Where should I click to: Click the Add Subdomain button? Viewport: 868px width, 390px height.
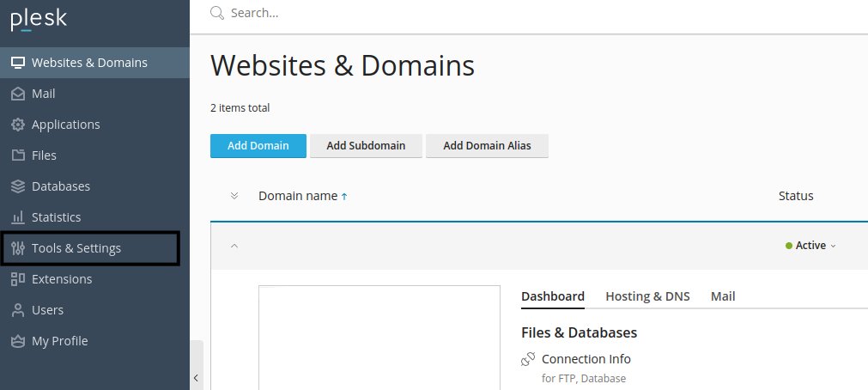pos(366,146)
